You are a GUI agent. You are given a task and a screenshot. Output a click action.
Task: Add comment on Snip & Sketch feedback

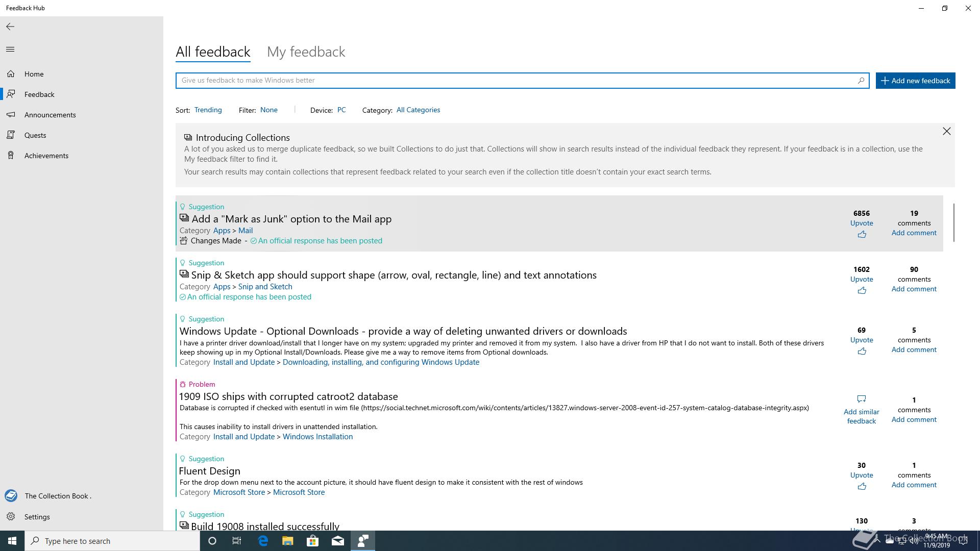[914, 289]
